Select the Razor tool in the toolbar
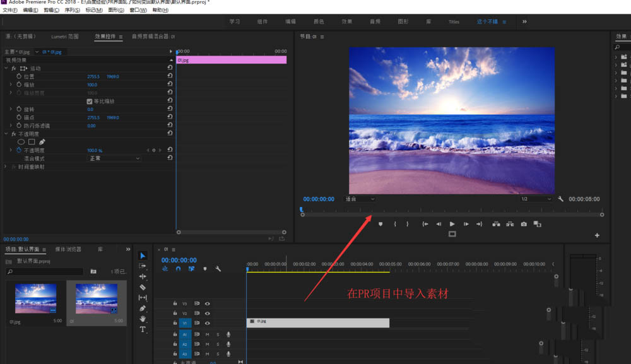631x364 pixels. pos(143,287)
